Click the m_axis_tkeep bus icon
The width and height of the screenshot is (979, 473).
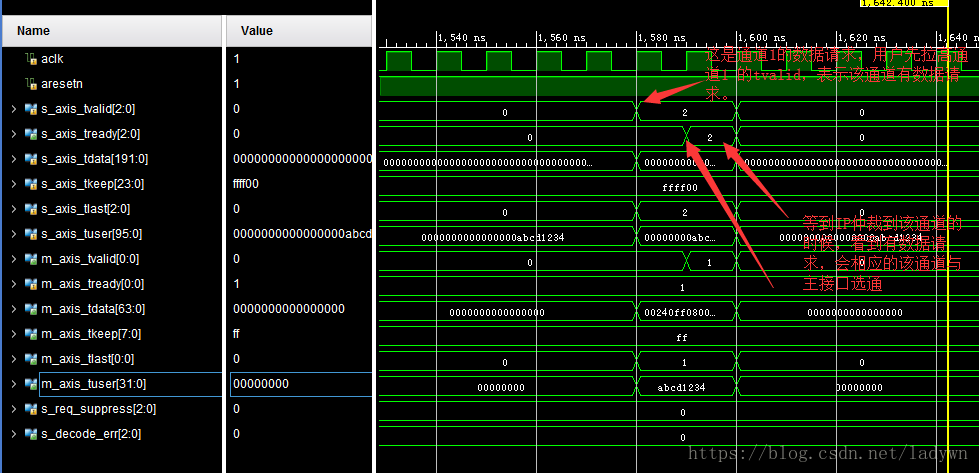(31, 334)
